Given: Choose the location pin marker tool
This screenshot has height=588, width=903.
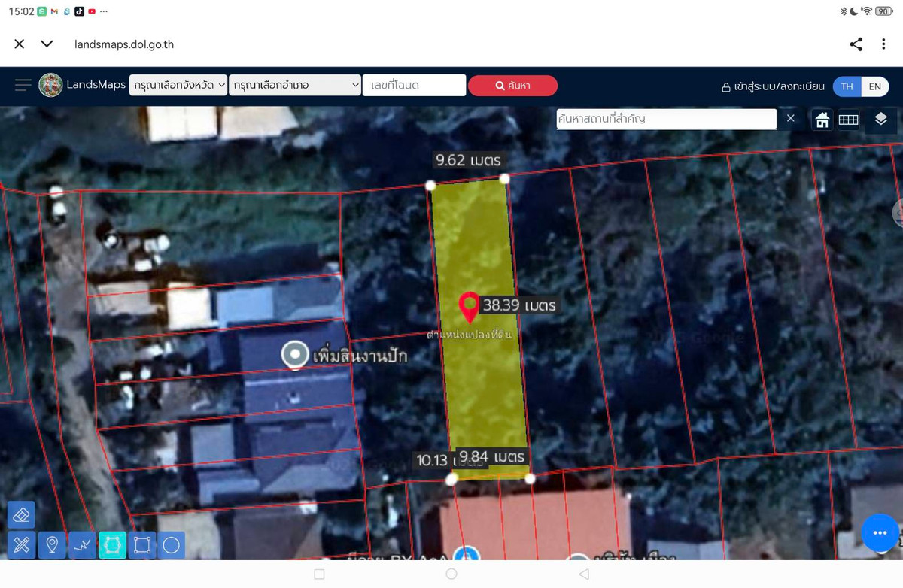Looking at the screenshot, I should (x=52, y=545).
